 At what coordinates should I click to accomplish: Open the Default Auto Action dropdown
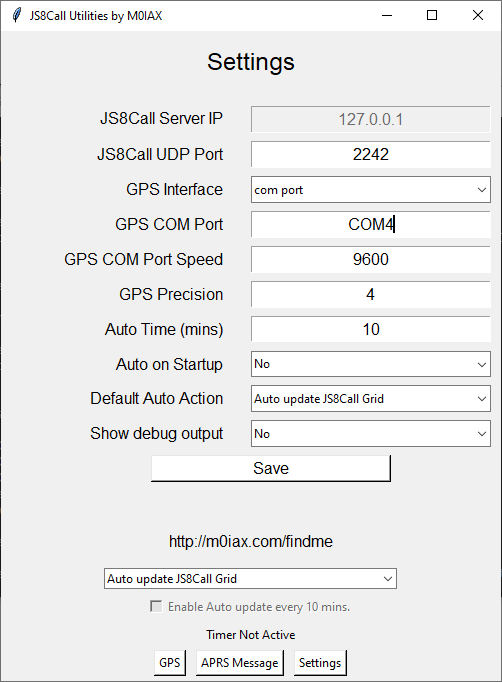tap(371, 398)
